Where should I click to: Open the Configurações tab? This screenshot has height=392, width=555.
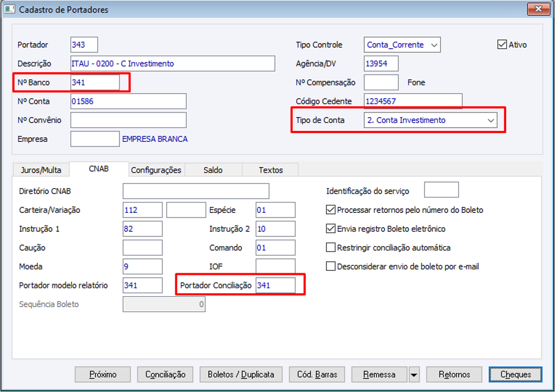click(156, 170)
